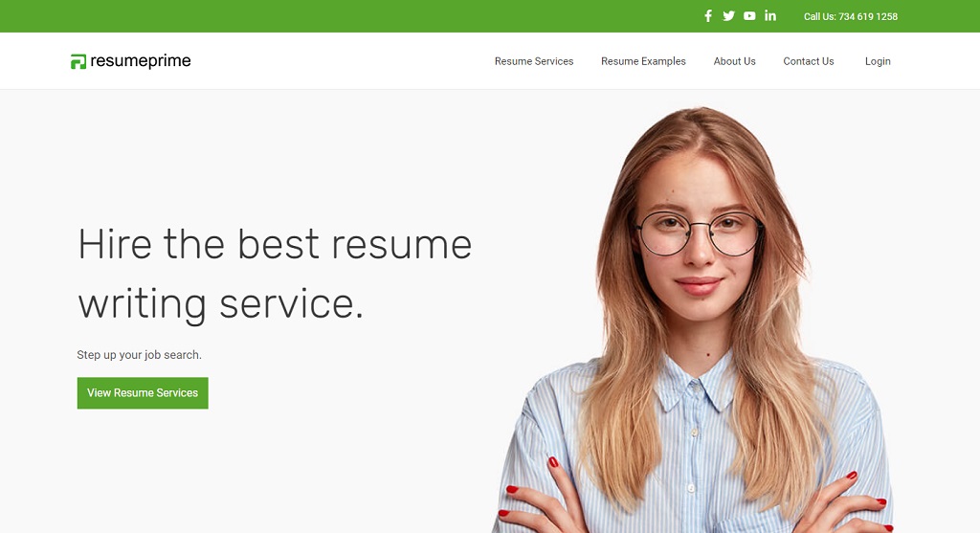Image resolution: width=980 pixels, height=533 pixels.
Task: Click the 'writing service.' headline line
Action: (x=220, y=305)
